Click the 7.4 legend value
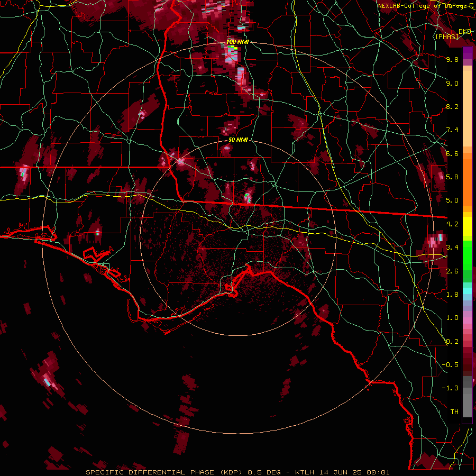This screenshot has width=476, height=476. click(x=452, y=130)
